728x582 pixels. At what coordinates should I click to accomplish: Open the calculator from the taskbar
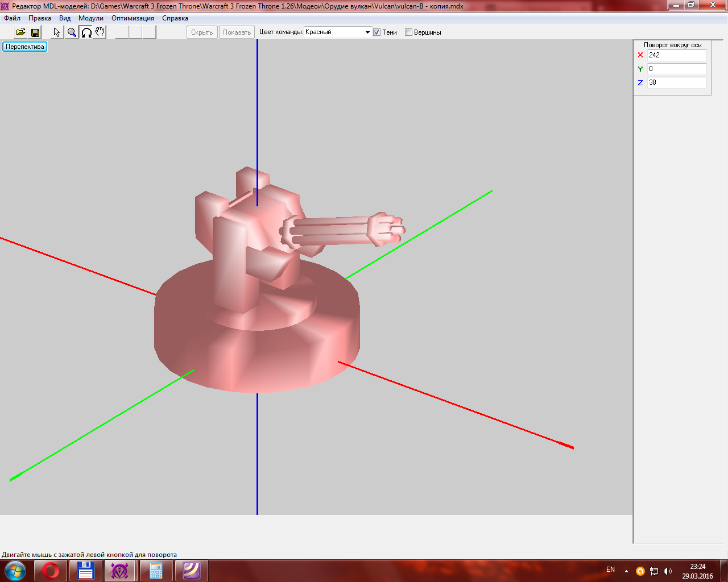[x=156, y=570]
